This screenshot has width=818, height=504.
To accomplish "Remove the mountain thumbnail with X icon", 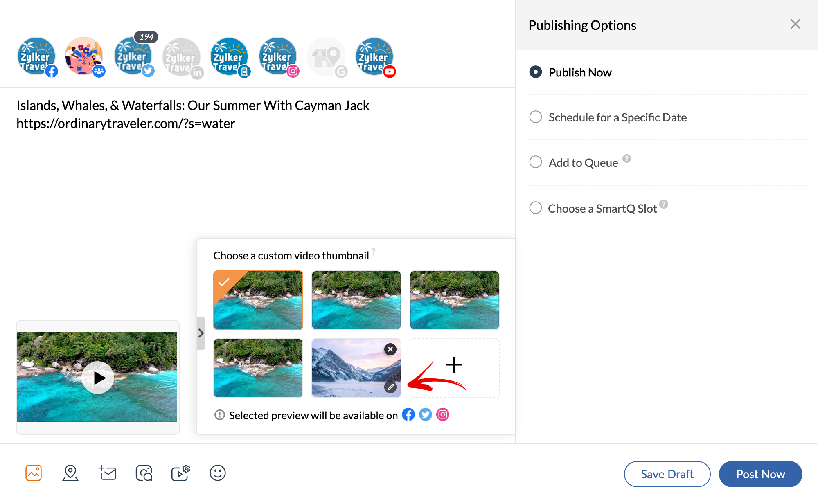I will [390, 349].
